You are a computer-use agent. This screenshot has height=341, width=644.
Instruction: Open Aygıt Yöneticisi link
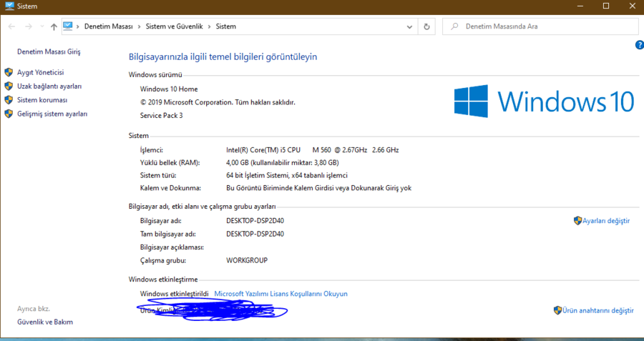[x=40, y=72]
